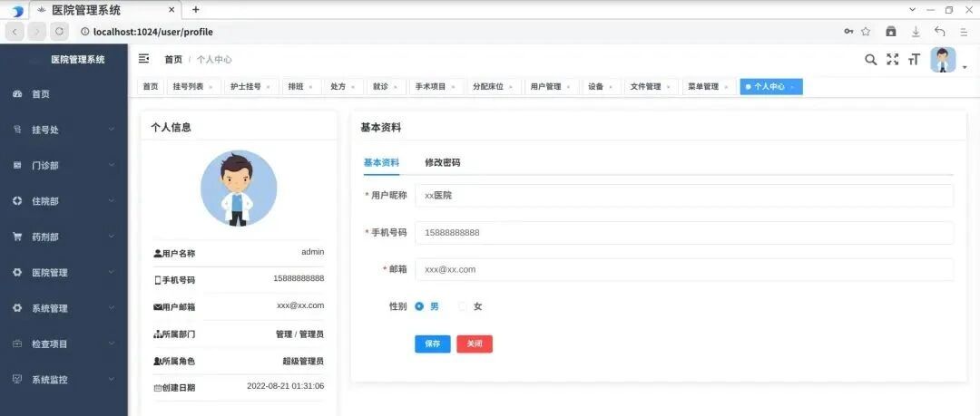This screenshot has height=416, width=980.
Task: Select the 男 gender radio button
Action: [x=419, y=306]
